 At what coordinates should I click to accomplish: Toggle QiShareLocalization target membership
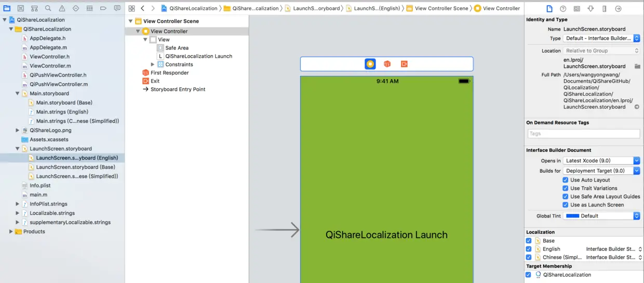529,275
